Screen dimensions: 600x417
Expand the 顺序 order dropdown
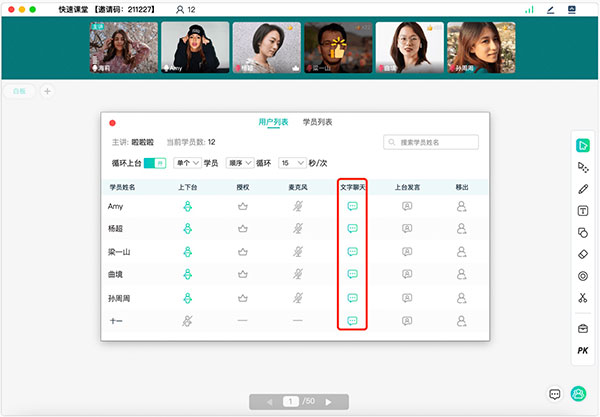[240, 162]
